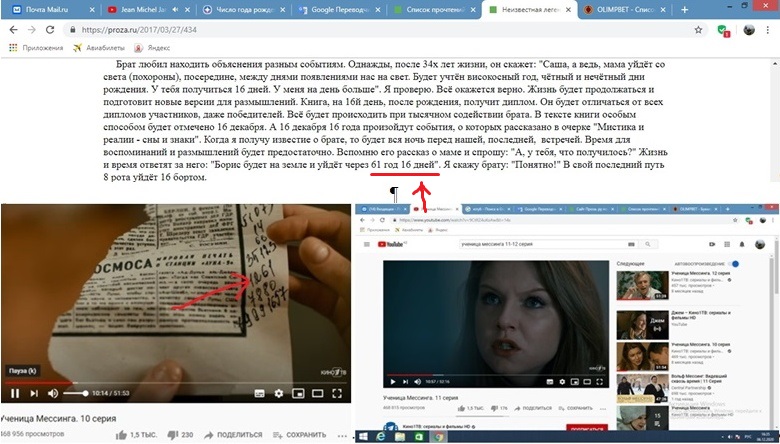Click ПОДЕЛИТЬСЯ under the 11 серия video
This screenshot has width=780, height=444.
[x=533, y=408]
